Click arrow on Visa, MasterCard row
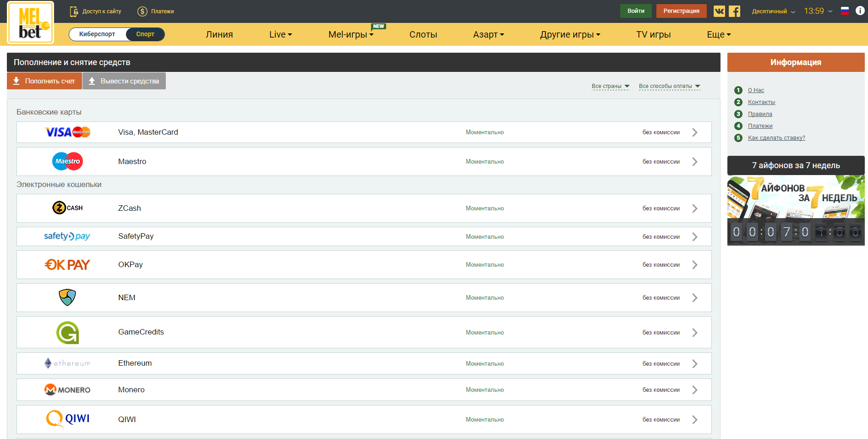The width and height of the screenshot is (868, 439). coord(695,132)
